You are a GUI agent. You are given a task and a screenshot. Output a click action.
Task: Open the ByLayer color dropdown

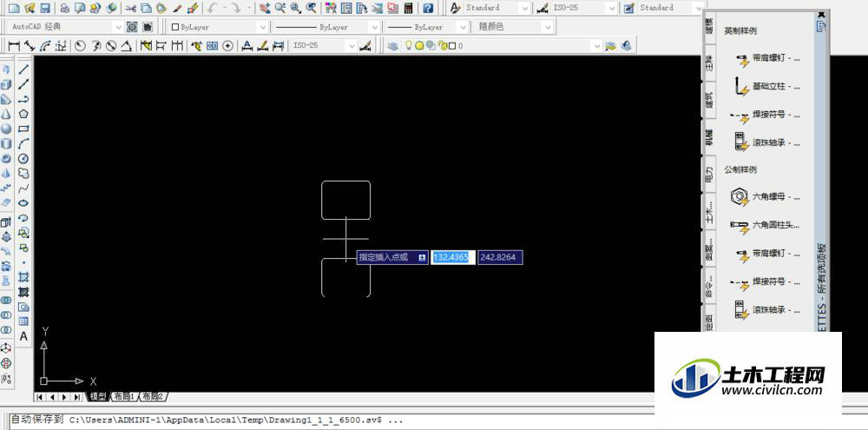tap(218, 27)
